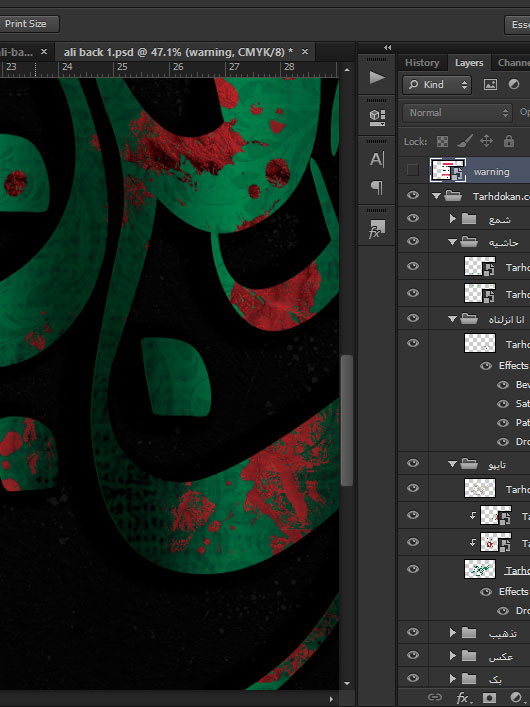Viewport: 530px width, 707px height.
Task: Click the انا انزلناه group folder icon
Action: click(x=469, y=319)
